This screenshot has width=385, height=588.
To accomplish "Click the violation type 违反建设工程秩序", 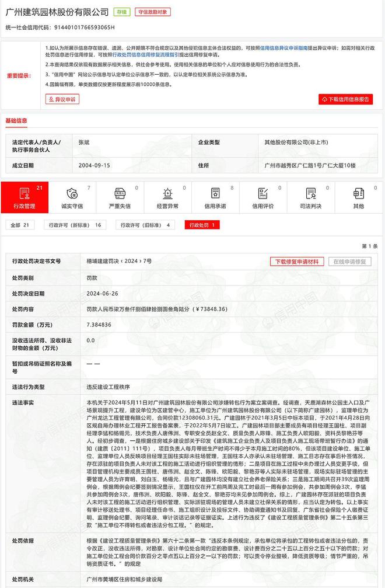I will coord(108,387).
